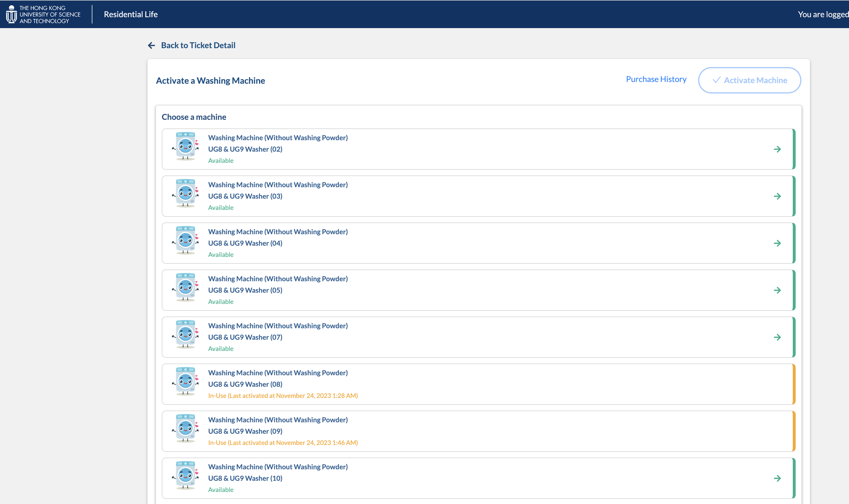Open Purchase History
Screen dimensions: 849x504
pos(656,79)
